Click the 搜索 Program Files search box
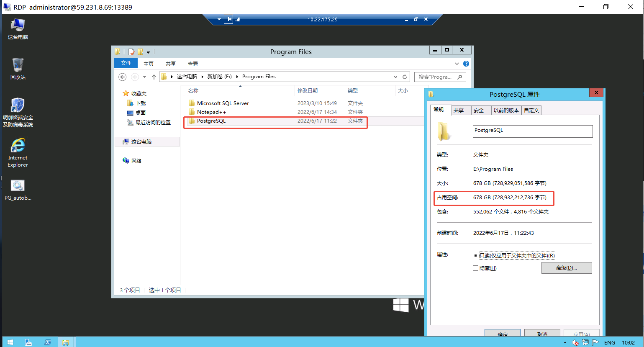The width and height of the screenshot is (644, 347). coord(440,77)
